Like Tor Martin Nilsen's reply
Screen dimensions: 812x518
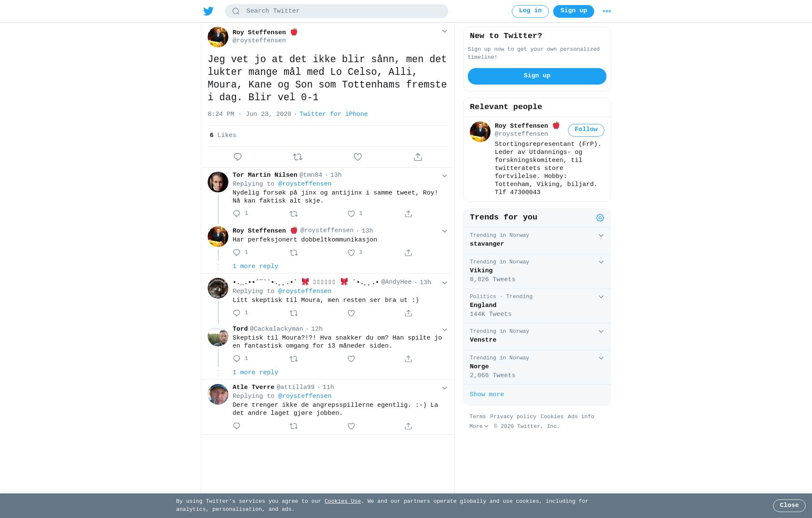tap(351, 214)
